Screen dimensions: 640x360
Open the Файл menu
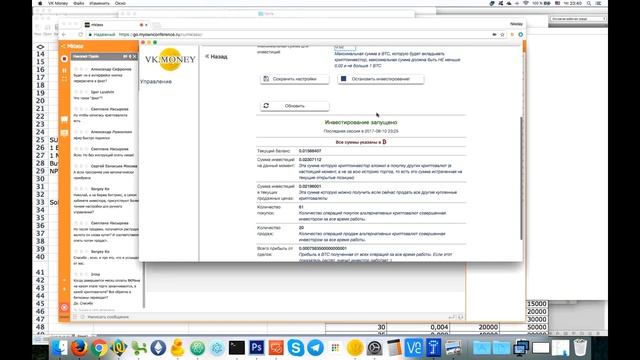pyautogui.click(x=78, y=3)
